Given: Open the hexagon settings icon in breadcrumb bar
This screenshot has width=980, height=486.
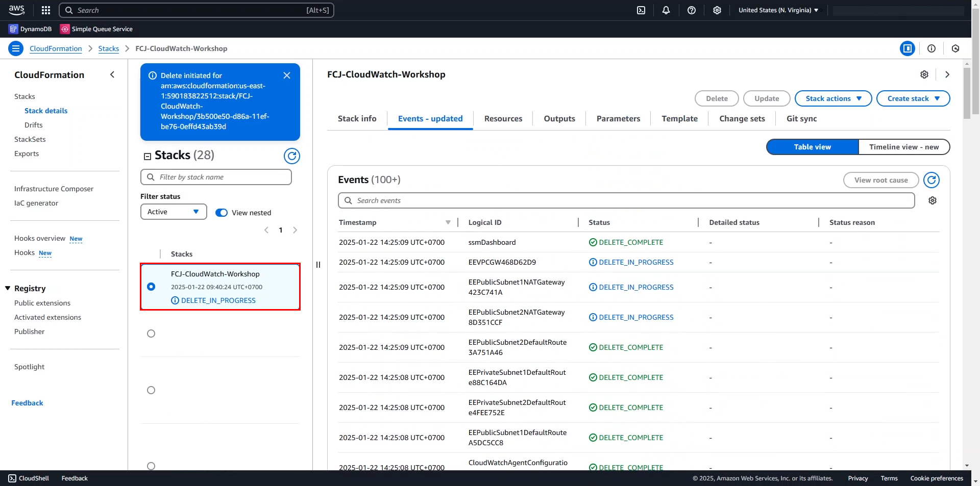Looking at the screenshot, I should coord(955,48).
